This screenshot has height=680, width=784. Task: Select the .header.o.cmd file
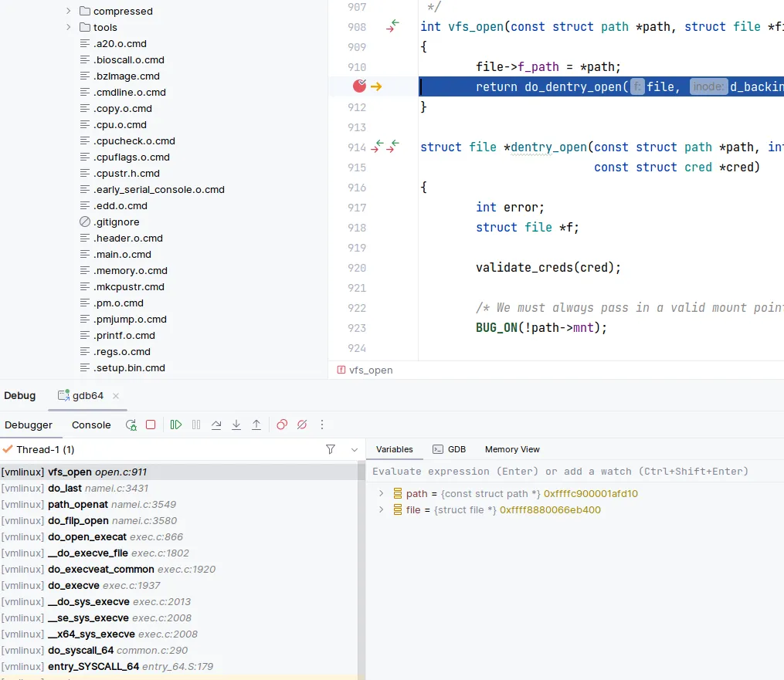pyautogui.click(x=121, y=238)
